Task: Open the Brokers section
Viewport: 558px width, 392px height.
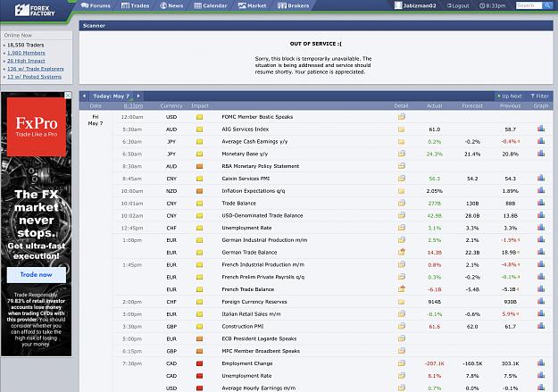Action: pyautogui.click(x=294, y=5)
